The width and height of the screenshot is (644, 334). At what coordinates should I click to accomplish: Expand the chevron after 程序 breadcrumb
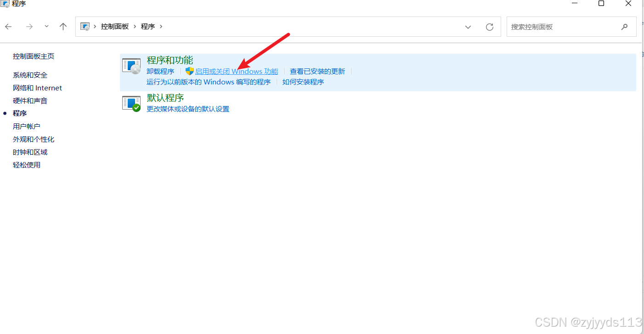(161, 27)
